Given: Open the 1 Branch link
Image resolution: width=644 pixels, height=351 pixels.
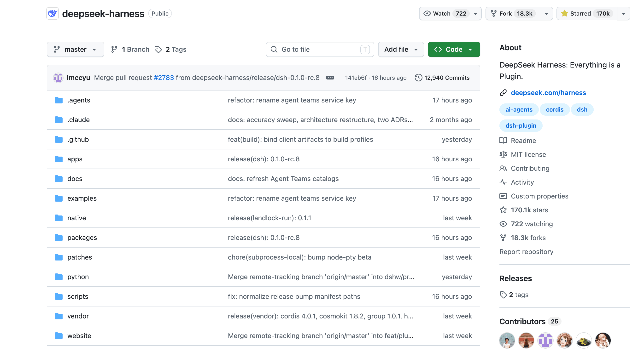Looking at the screenshot, I should click(x=130, y=49).
